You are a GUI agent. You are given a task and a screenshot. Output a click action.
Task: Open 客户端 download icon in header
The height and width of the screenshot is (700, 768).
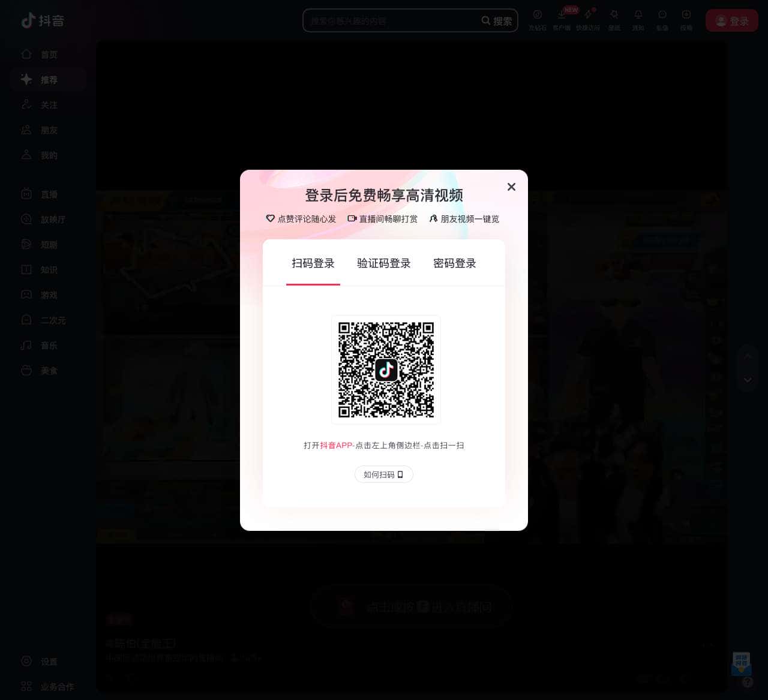562,20
